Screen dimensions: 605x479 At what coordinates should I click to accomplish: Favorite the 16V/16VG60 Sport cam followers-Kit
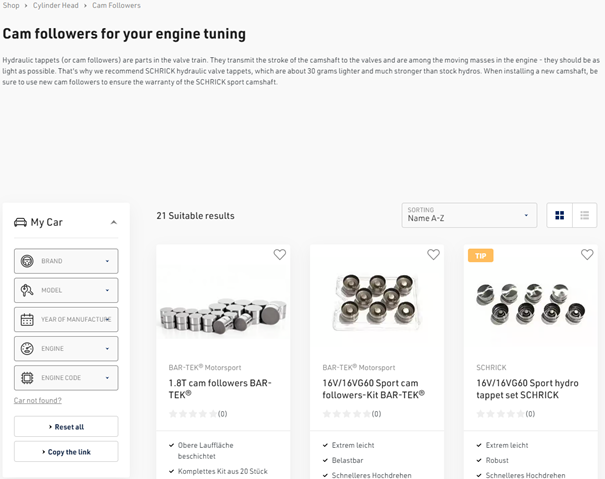click(433, 255)
